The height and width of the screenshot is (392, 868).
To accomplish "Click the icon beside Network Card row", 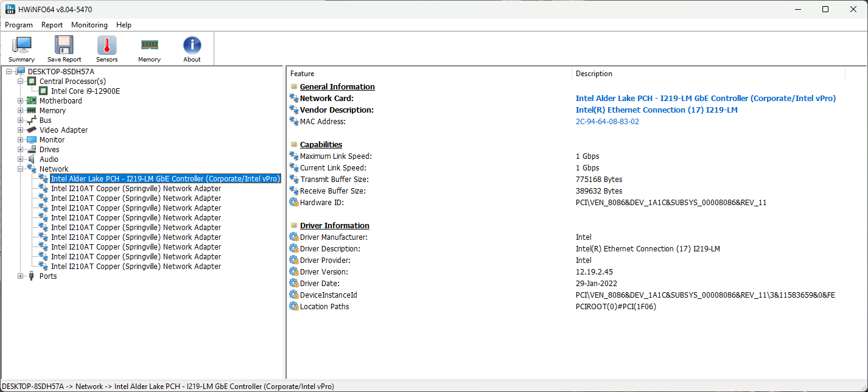I will [294, 99].
